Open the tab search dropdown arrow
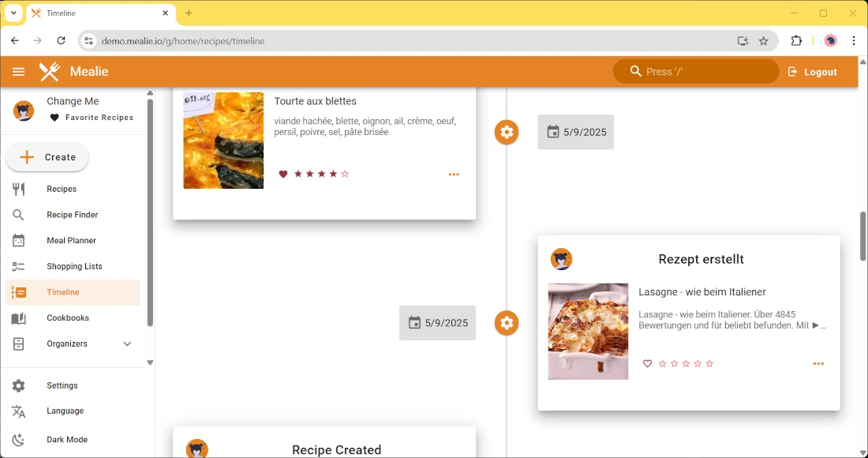Screen dimensions: 868x458 point(14,13)
